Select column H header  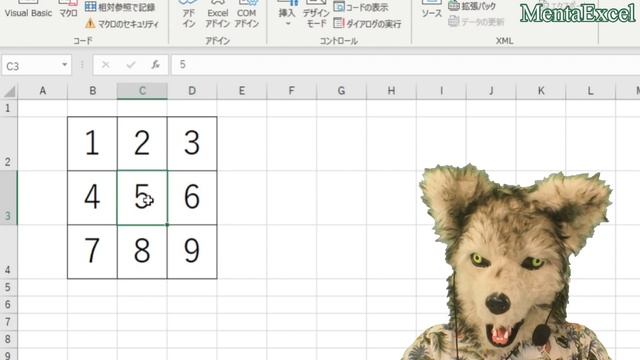391,91
